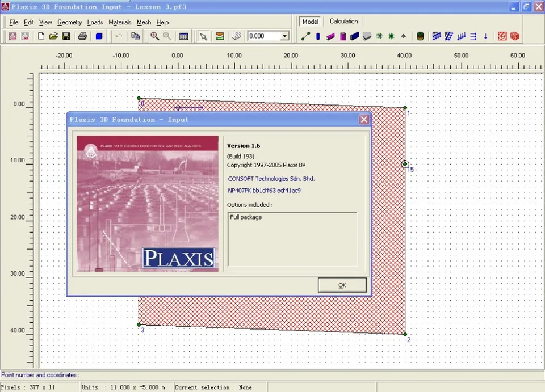Click the 'CONSOFT Technologies Sdn. Bhd.' licensee text
Image resolution: width=545 pixels, height=392 pixels.
tap(271, 179)
